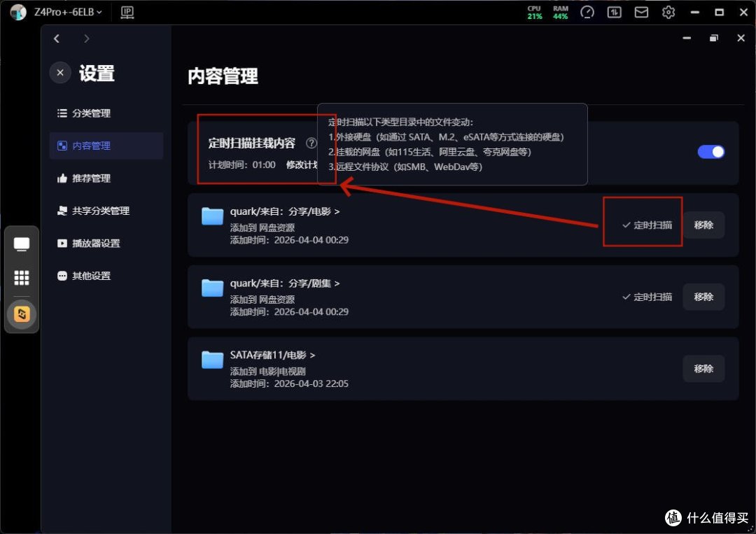Click the 添加到 电影|电视剧 text
The height and width of the screenshot is (534, 756).
[267, 371]
